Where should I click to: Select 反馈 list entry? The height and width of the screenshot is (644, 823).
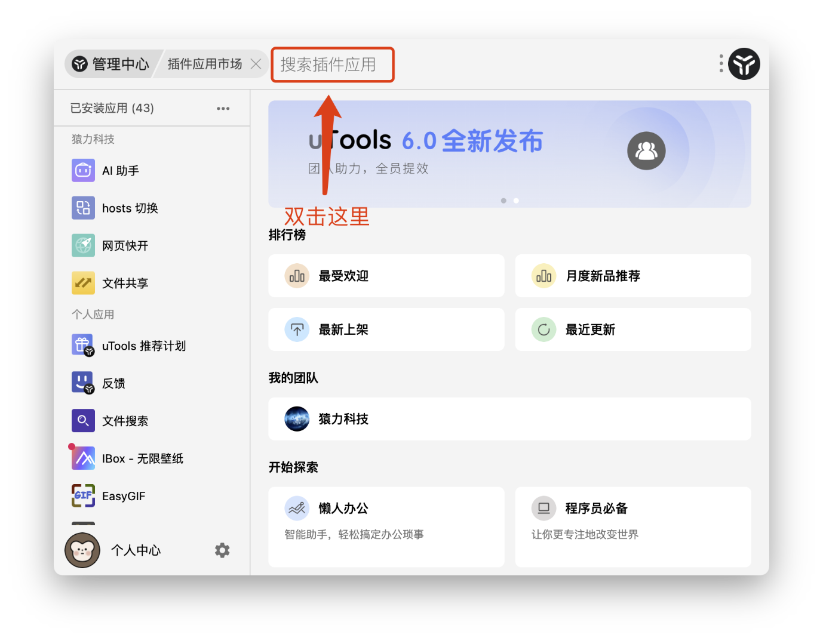point(152,383)
